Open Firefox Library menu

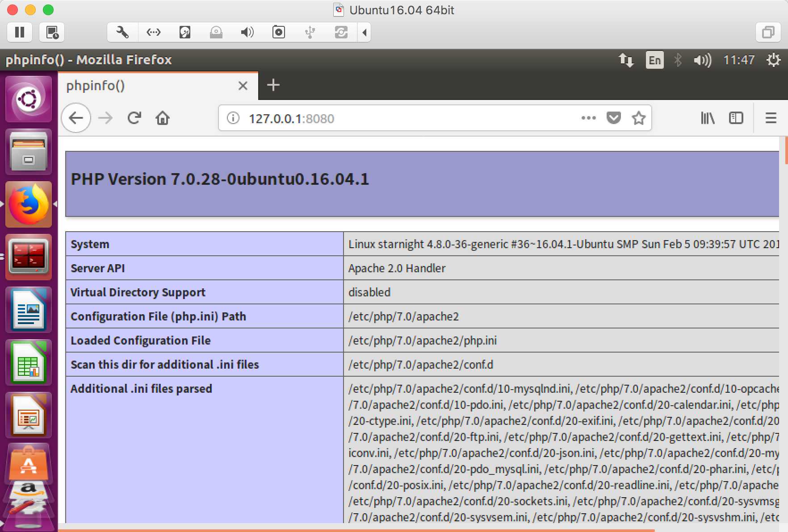(x=708, y=118)
